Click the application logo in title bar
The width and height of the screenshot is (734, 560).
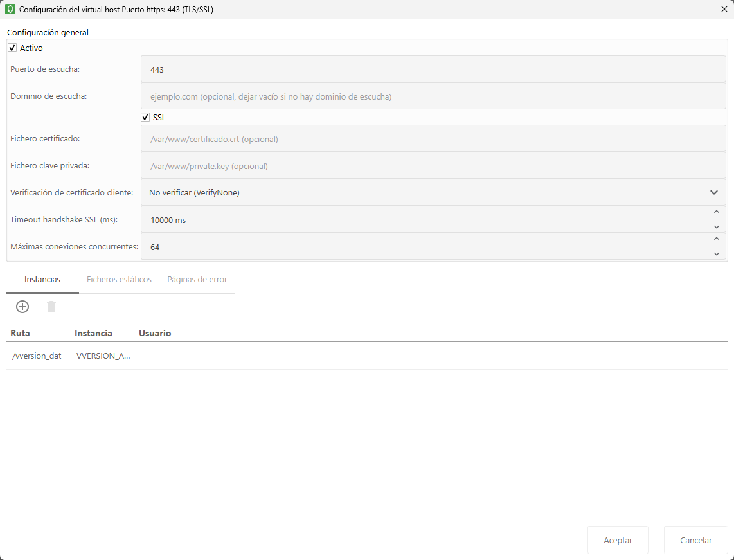[10, 10]
